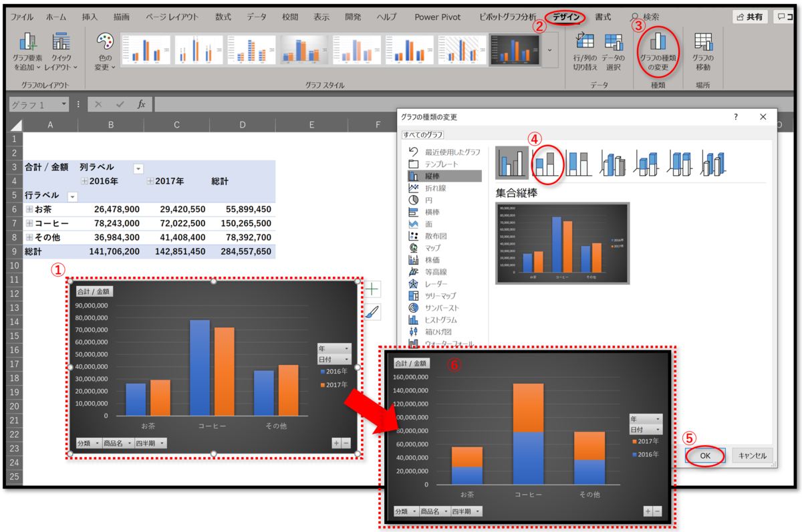Click the 検索 search box in the ribbon
This screenshot has height=532, width=802.
point(646,17)
